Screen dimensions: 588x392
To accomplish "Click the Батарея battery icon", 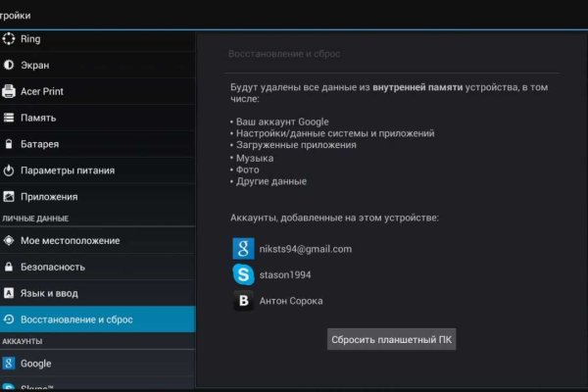I will pyautogui.click(x=9, y=144).
